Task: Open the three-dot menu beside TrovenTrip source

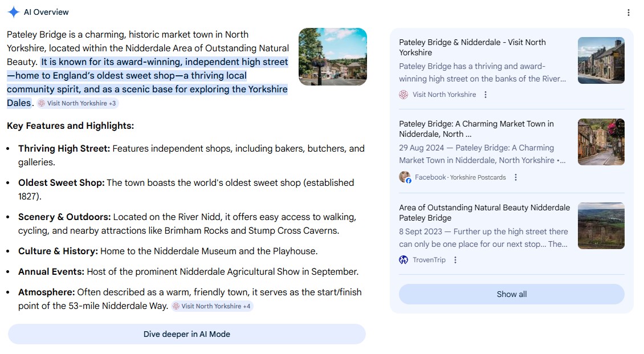Action: (455, 260)
